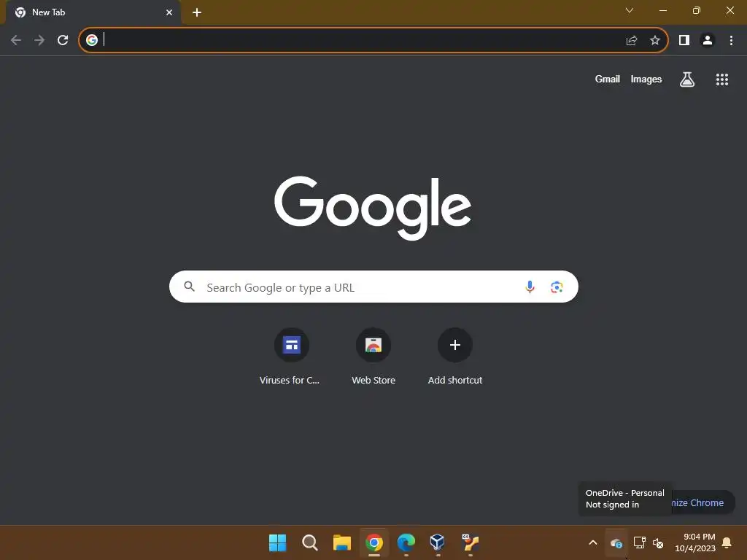Viewport: 747px width, 560px height.
Task: Open network status in the system tray
Action: (639, 542)
